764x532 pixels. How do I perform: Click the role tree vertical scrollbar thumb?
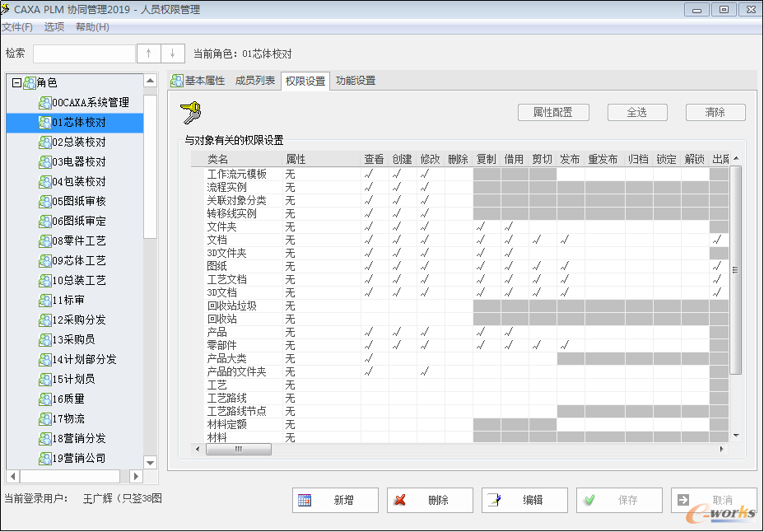click(x=151, y=166)
